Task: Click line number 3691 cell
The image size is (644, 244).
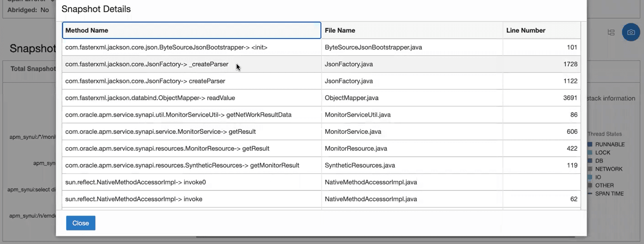Action: click(x=570, y=98)
